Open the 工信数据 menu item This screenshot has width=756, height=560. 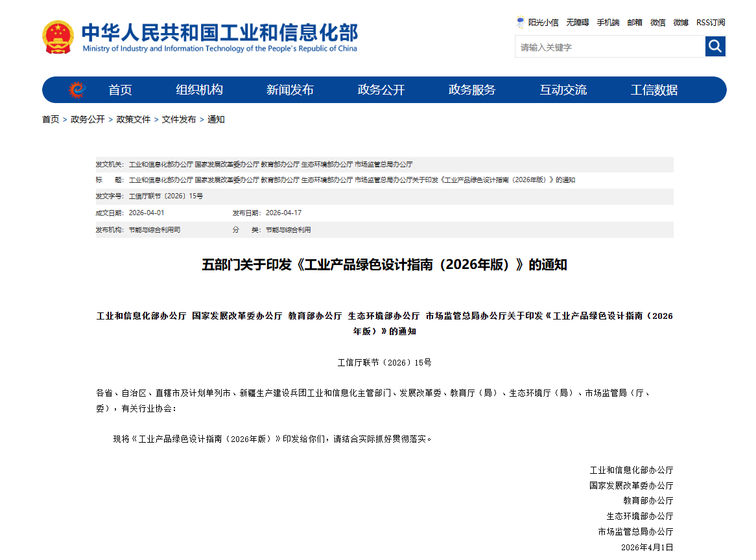coord(654,89)
